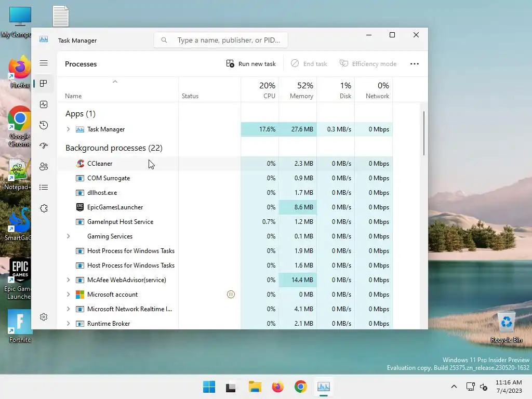Open the Task Manager hamburger navigation menu
Screen dimensions: 532x399
pyautogui.click(x=44, y=63)
